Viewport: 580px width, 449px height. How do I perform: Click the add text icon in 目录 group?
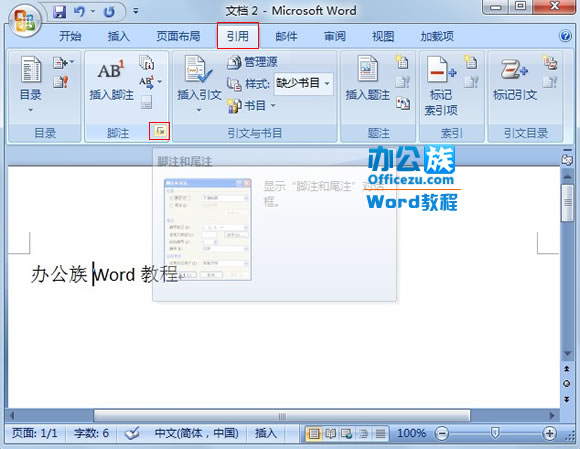tap(63, 63)
